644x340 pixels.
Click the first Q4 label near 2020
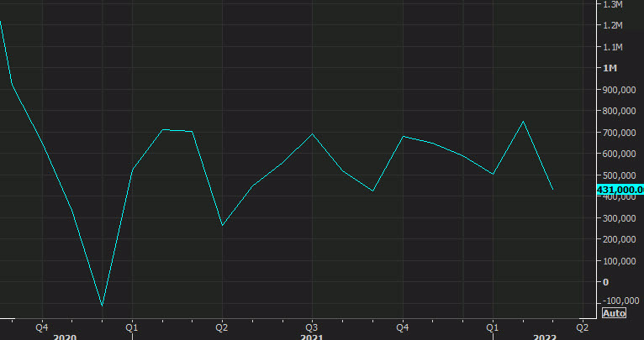41,327
